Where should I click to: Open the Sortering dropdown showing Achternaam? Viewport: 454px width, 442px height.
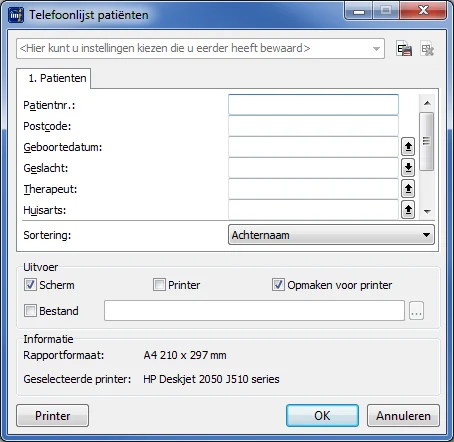[331, 235]
